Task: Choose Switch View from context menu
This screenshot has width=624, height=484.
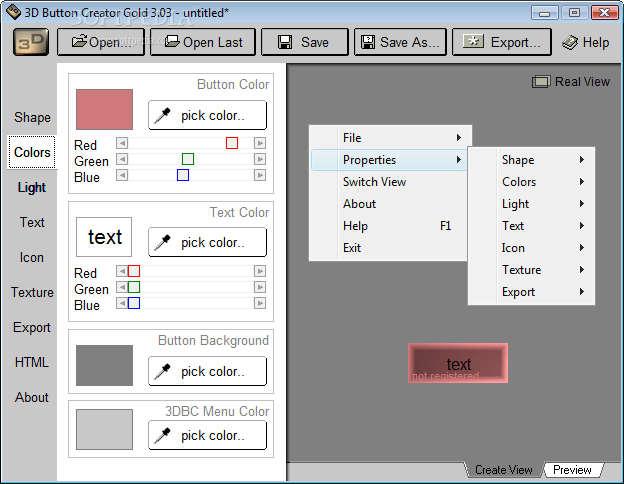Action: (388, 182)
